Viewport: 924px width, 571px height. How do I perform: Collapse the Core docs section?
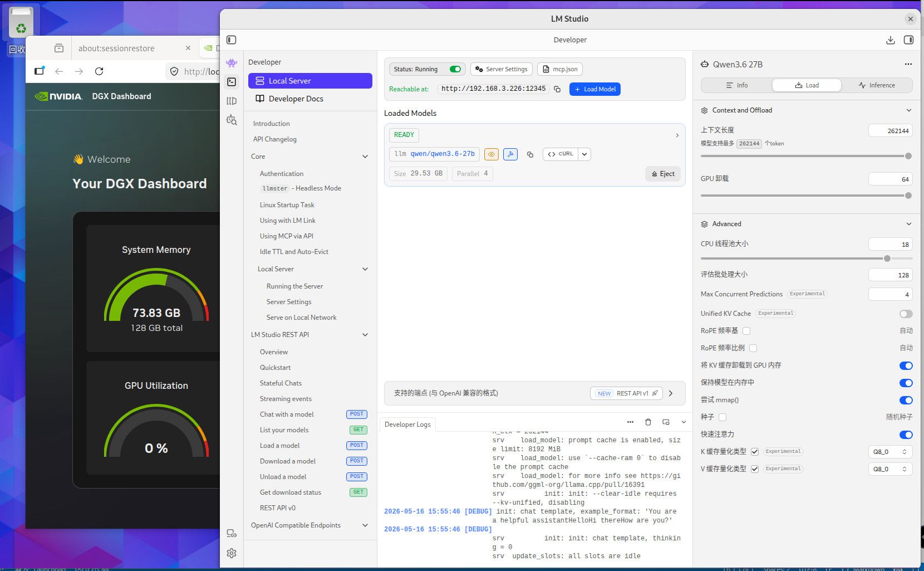pyautogui.click(x=365, y=157)
